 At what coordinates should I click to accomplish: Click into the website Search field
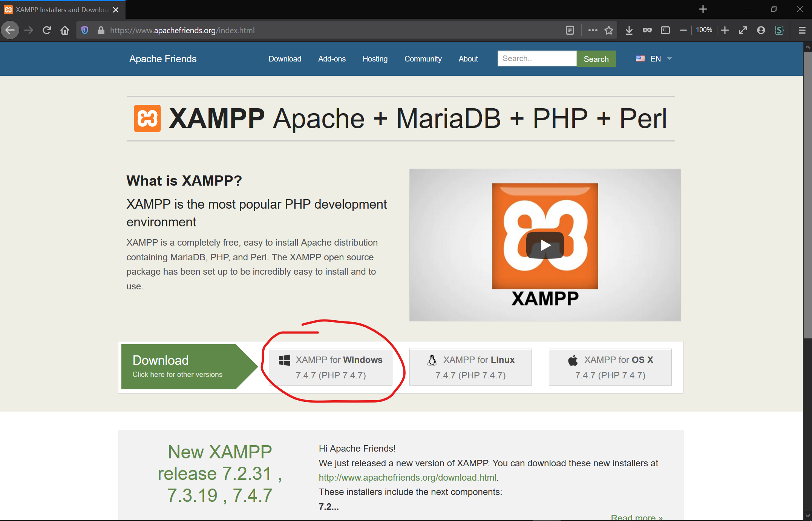(537, 58)
